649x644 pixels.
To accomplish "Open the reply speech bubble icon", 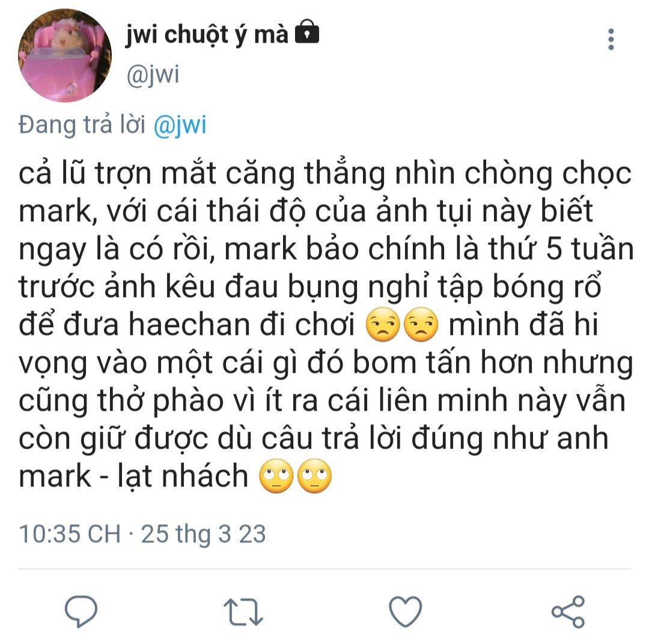I will [81, 611].
